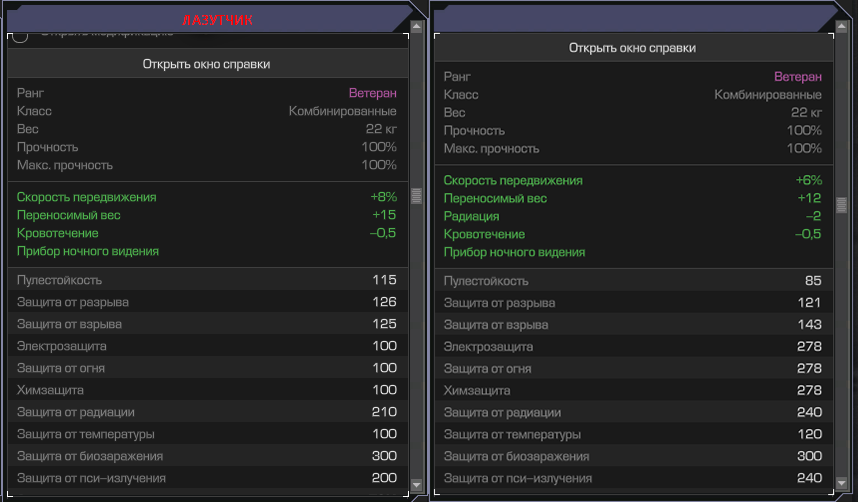Click the carry weight value +12
The image size is (858, 502).
[809, 198]
